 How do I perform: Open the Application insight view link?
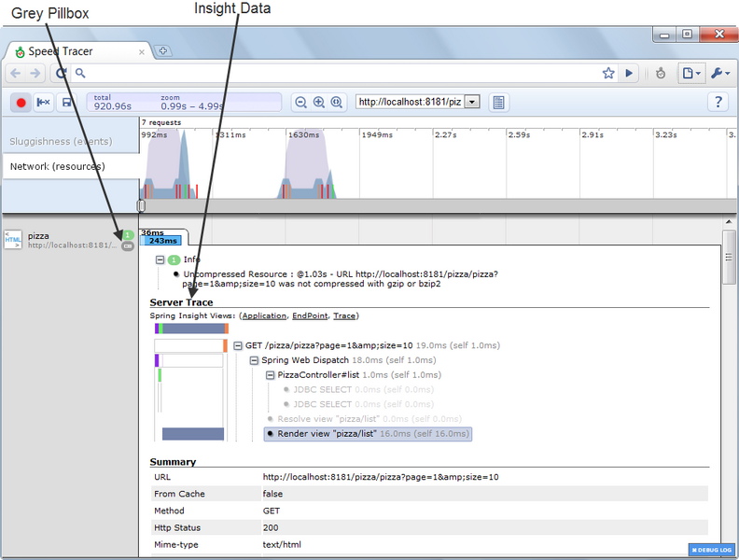264,316
